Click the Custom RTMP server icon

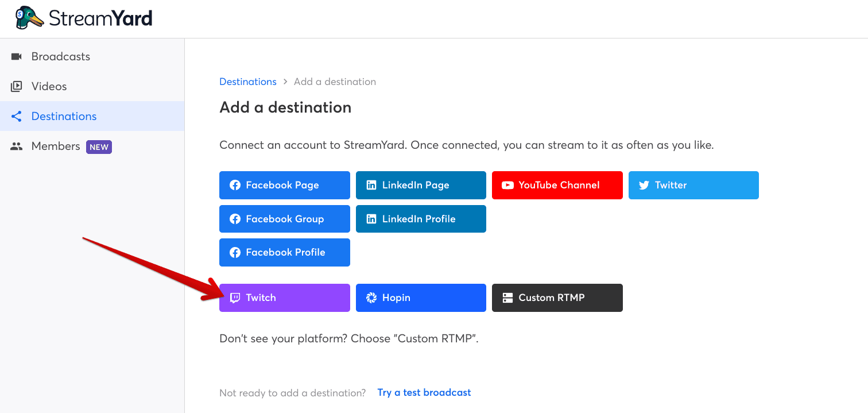[507, 298]
